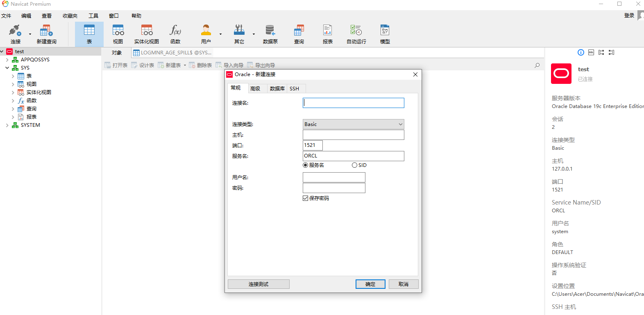The image size is (644, 315).
Task: Open the 自动运行 toolbar icon
Action: (x=356, y=34)
